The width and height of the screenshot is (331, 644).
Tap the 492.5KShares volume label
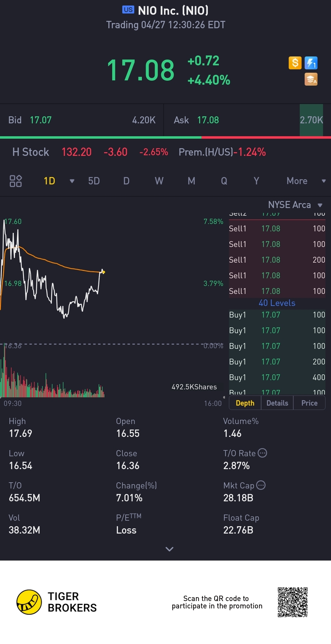(194, 387)
